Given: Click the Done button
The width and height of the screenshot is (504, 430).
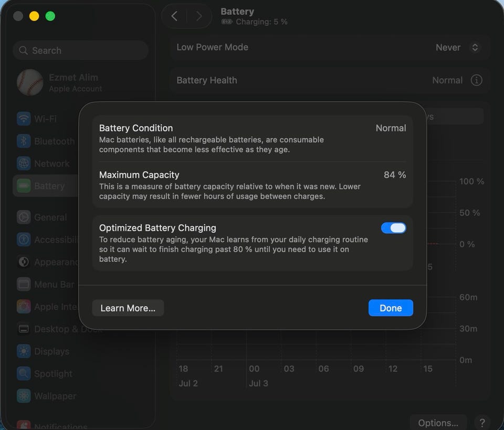Looking at the screenshot, I should coord(391,308).
